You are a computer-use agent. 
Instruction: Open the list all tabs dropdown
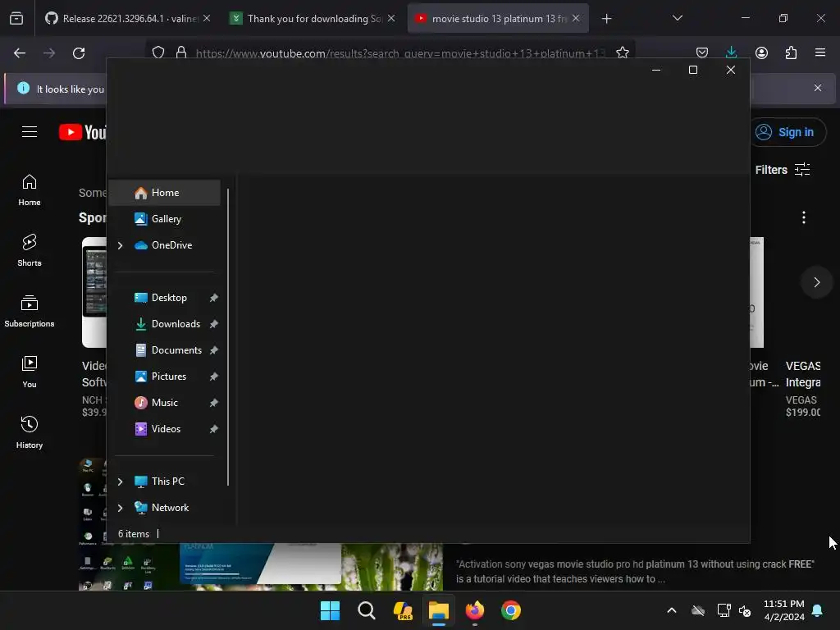(677, 18)
